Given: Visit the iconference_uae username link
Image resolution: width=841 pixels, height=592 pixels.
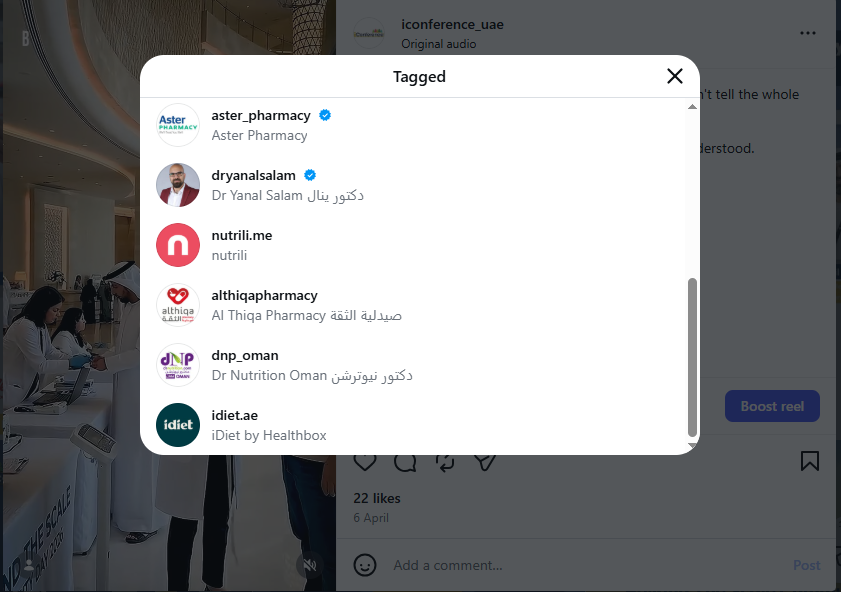Looking at the screenshot, I should [452, 24].
